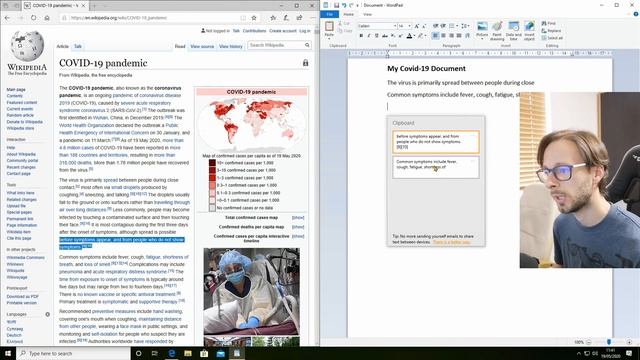Open paragraph settings icon in WordPad
The image size is (640, 360).
467,36
